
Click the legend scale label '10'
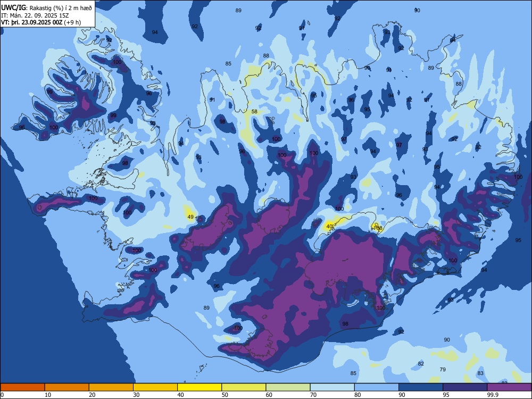tap(48, 395)
